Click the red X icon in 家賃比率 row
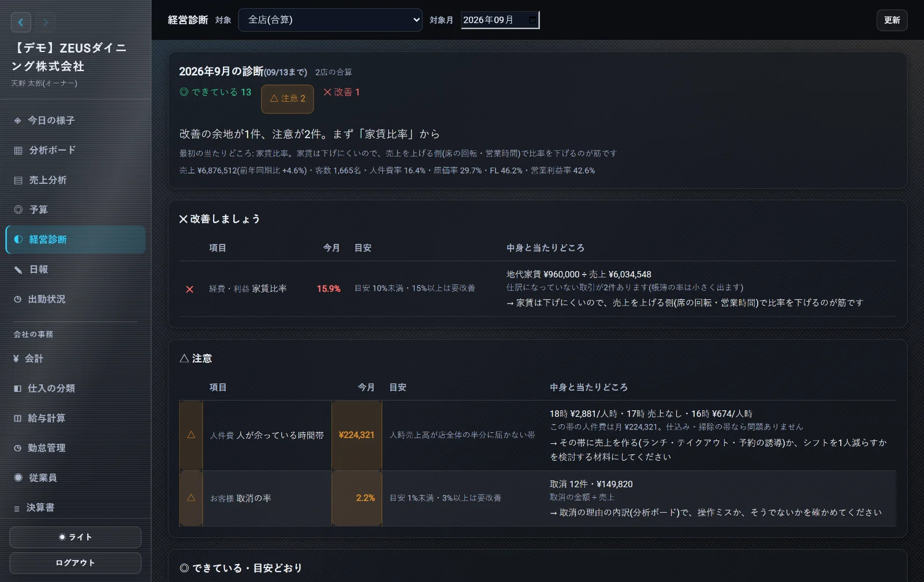 [x=189, y=289]
